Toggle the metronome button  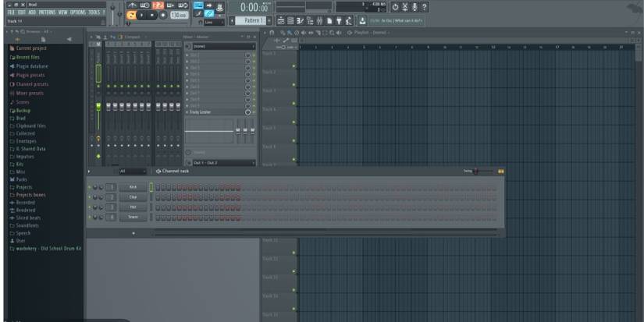[x=132, y=5]
